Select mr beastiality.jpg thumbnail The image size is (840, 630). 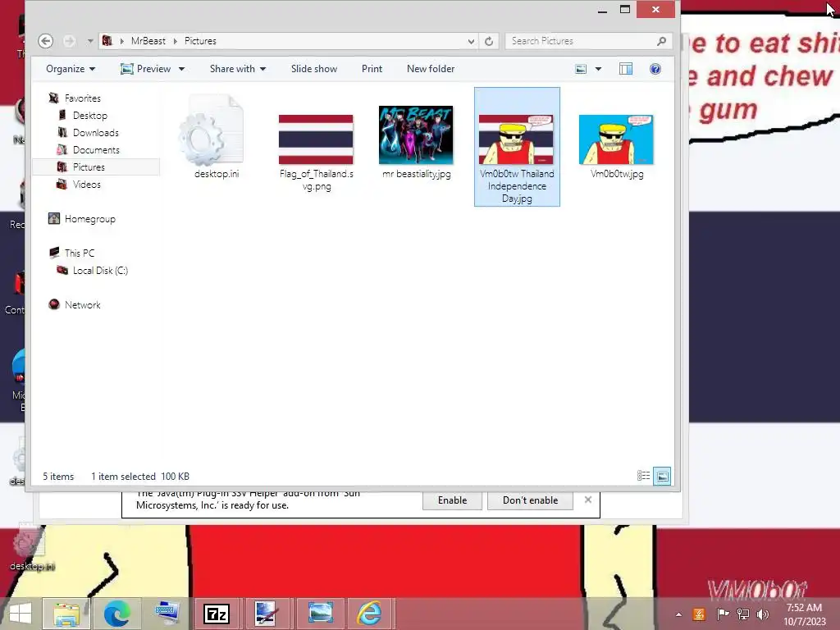(416, 137)
